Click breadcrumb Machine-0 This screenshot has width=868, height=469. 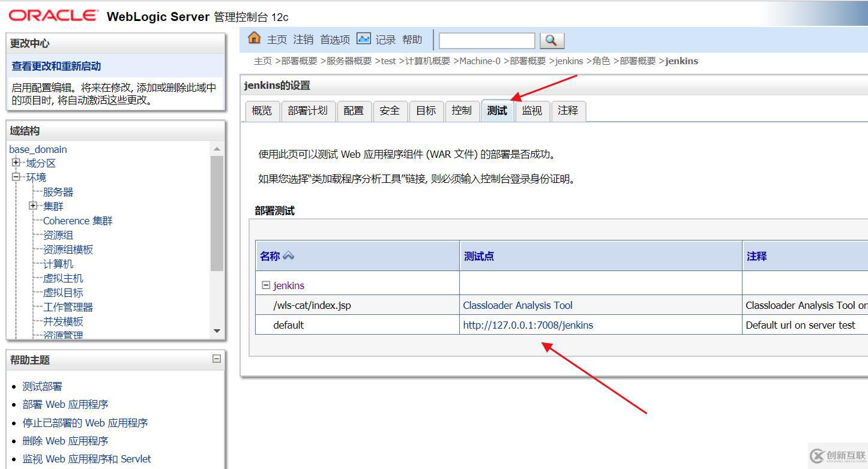(480, 61)
